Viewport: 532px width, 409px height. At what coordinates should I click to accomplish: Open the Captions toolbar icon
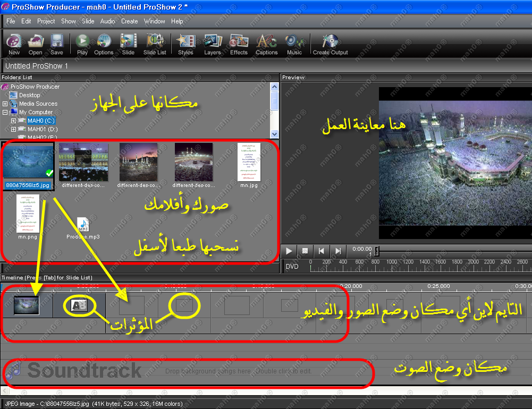coord(266,42)
